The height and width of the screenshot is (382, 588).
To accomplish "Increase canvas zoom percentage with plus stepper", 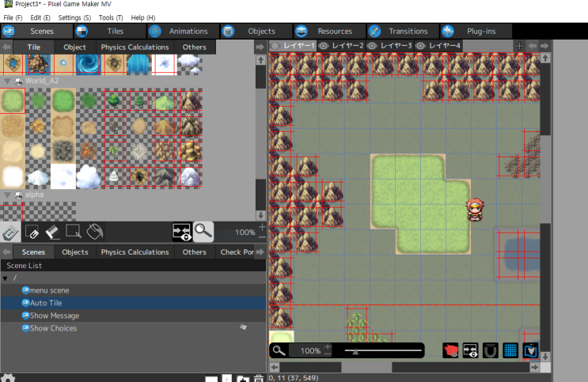I will 328,346.
